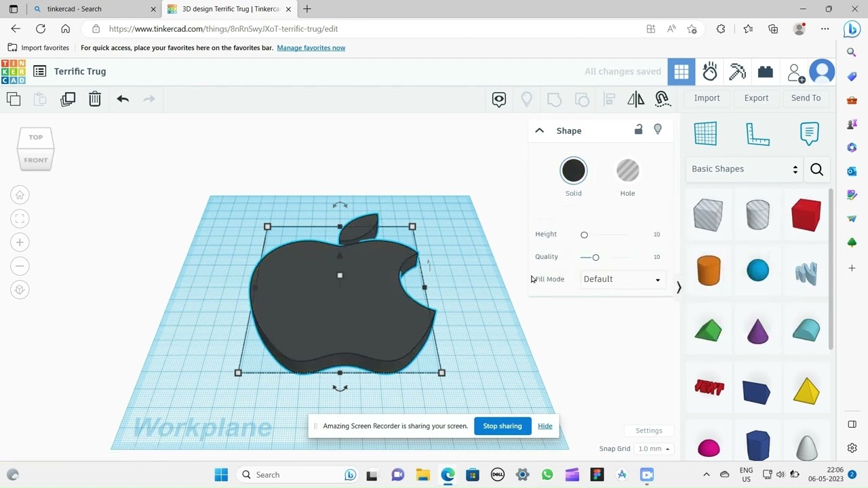Open the view notes eye icon
The width and height of the screenshot is (868, 488).
pyautogui.click(x=499, y=100)
